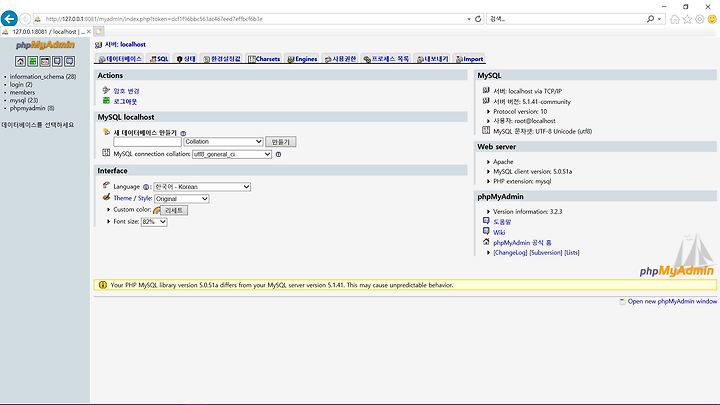This screenshot has width=720, height=405.
Task: Click the browser search box field
Action: 566,19
